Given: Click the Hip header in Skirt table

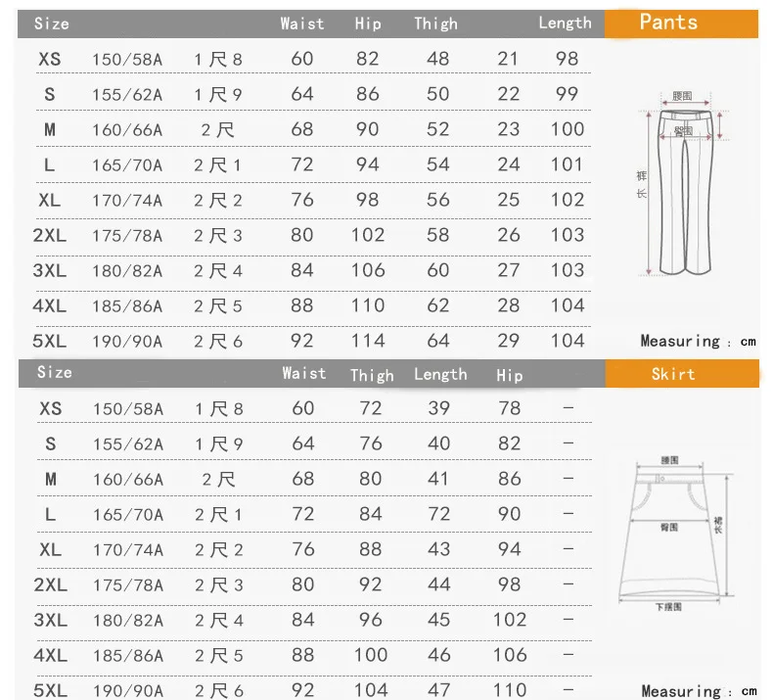Looking at the screenshot, I should point(509,375).
